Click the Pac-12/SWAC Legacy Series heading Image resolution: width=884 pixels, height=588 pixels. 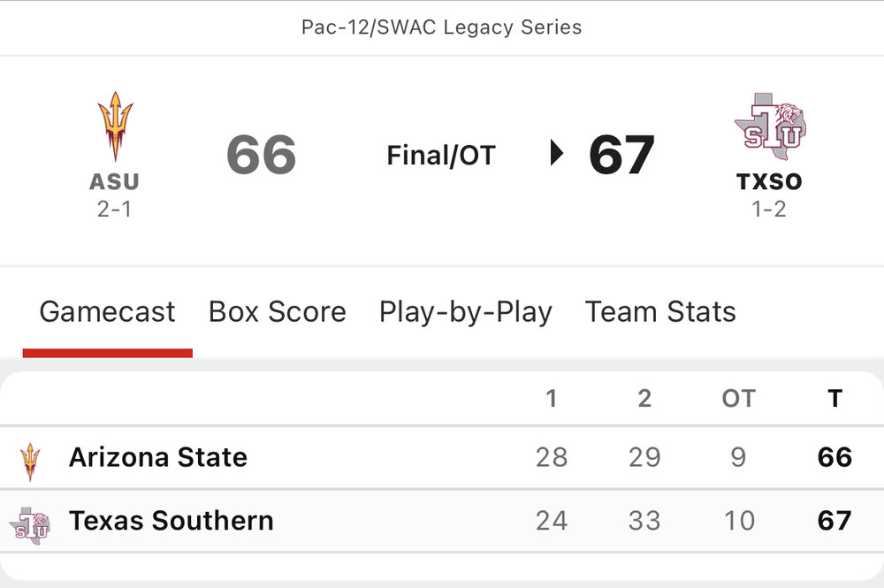pyautogui.click(x=442, y=27)
